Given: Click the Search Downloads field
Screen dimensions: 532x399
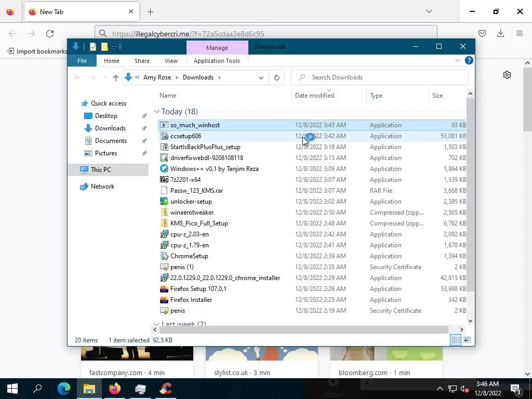Looking at the screenshot, I should click(x=380, y=77).
